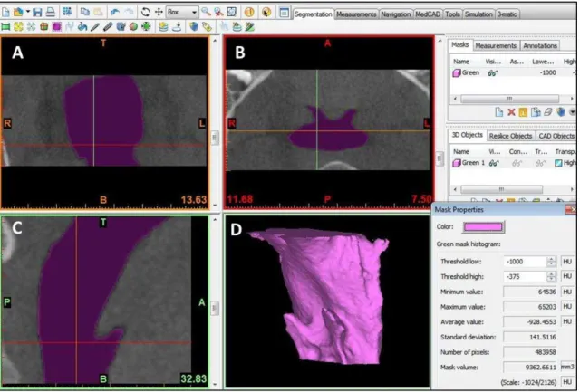Click the masks list right scroll arrow
Screen dimensions: 580x392
click(572, 99)
